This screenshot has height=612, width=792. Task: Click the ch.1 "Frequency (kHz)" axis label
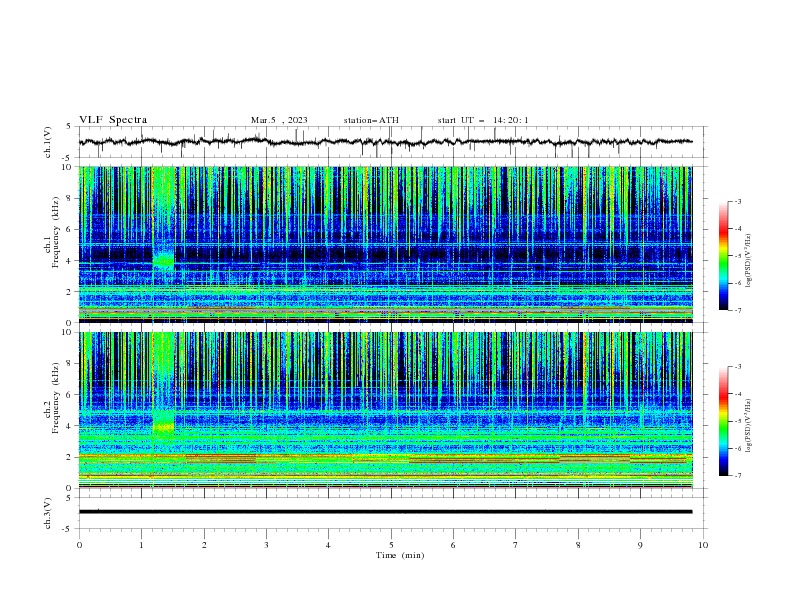point(56,232)
